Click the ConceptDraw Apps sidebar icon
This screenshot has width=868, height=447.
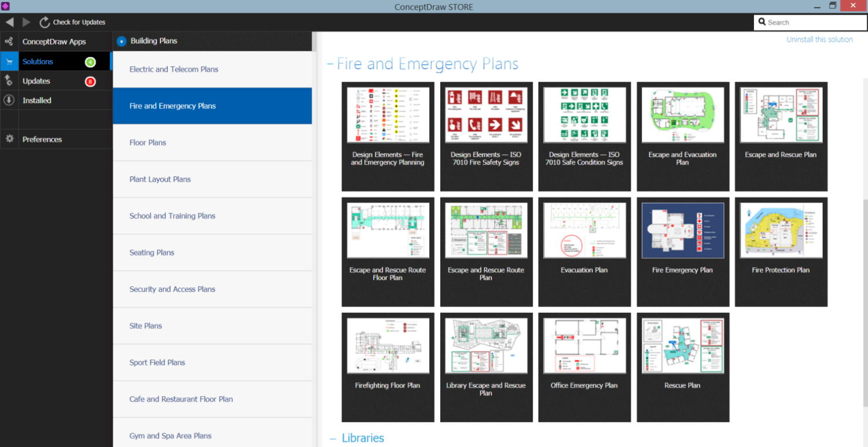[x=9, y=42]
